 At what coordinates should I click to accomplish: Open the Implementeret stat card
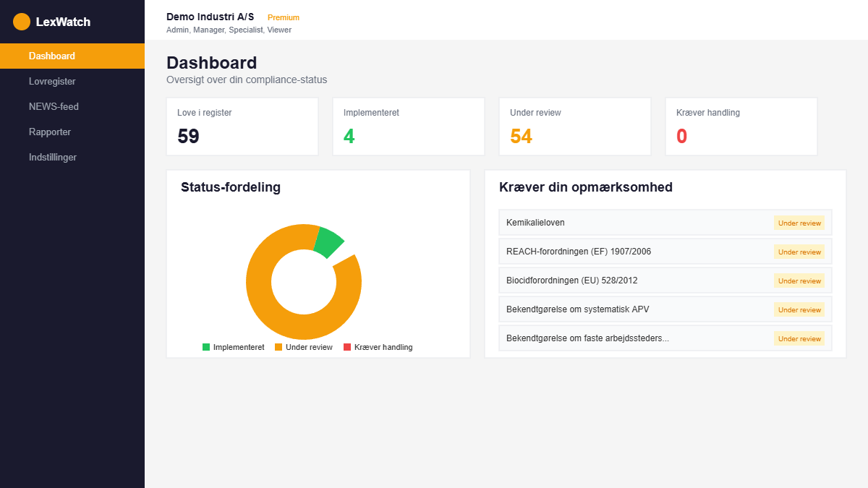coord(409,127)
